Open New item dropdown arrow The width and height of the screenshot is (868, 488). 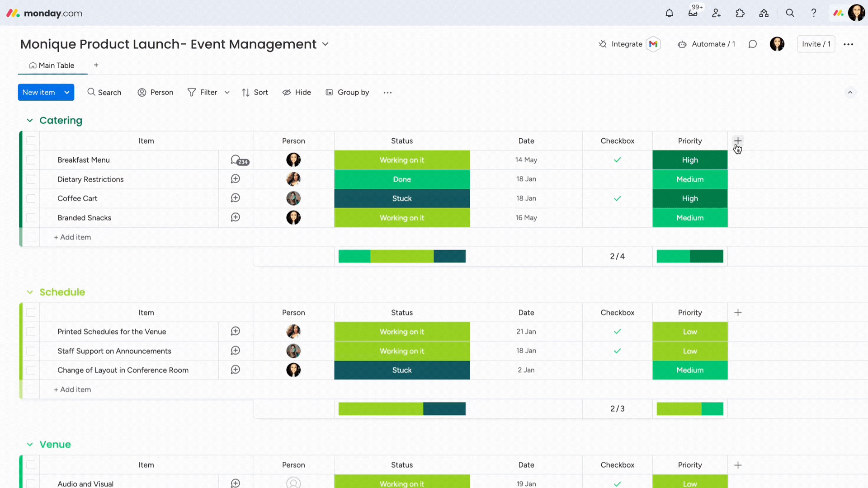(x=67, y=92)
